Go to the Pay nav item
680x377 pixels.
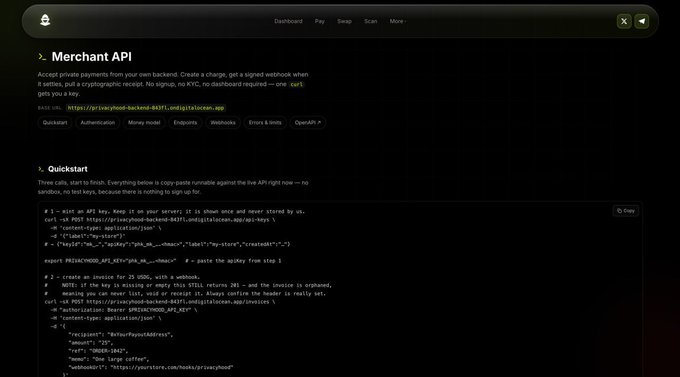[x=320, y=21]
